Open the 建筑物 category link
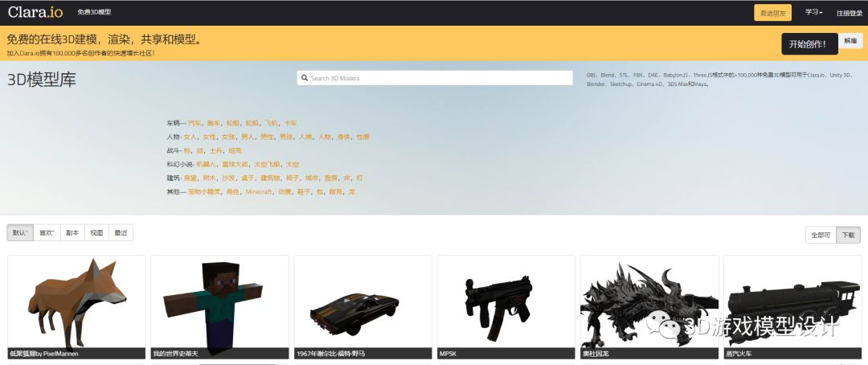Image resolution: width=868 pixels, height=365 pixels. coord(270,178)
